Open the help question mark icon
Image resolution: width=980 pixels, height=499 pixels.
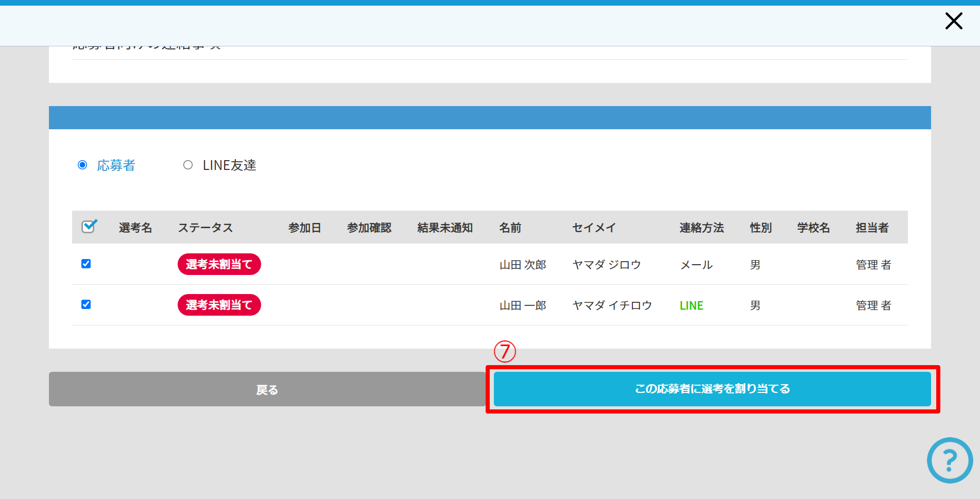click(x=950, y=460)
